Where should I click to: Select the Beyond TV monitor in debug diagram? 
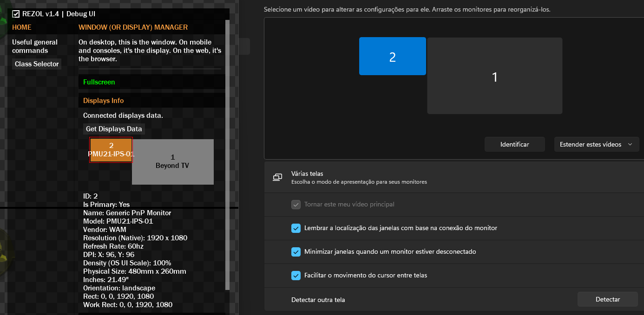172,161
